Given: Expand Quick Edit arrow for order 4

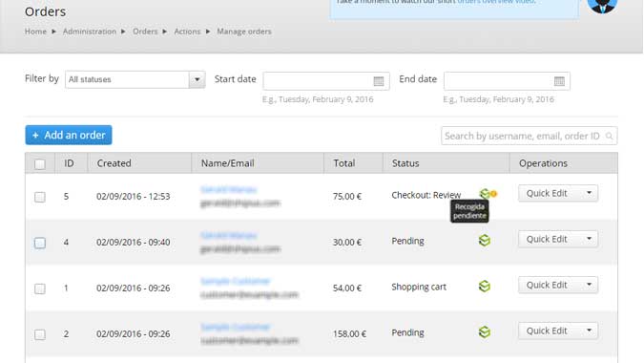Looking at the screenshot, I should click(589, 239).
